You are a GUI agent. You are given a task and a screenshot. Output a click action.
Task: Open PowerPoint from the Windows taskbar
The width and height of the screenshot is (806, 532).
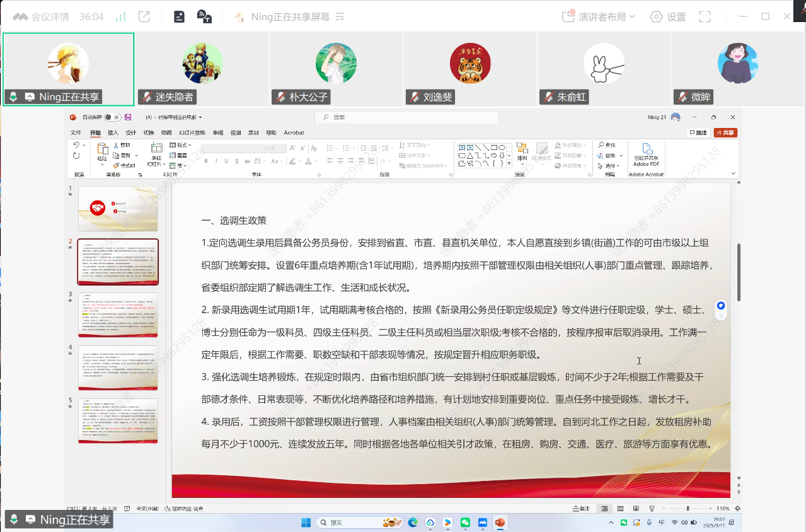(500, 523)
